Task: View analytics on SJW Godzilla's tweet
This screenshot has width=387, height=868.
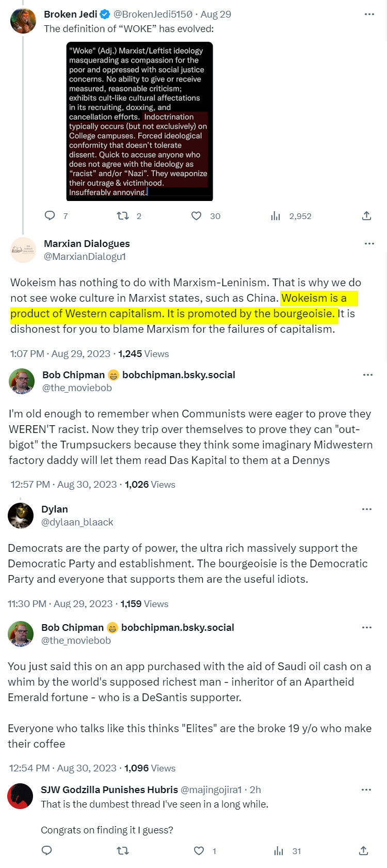Action: click(x=279, y=850)
